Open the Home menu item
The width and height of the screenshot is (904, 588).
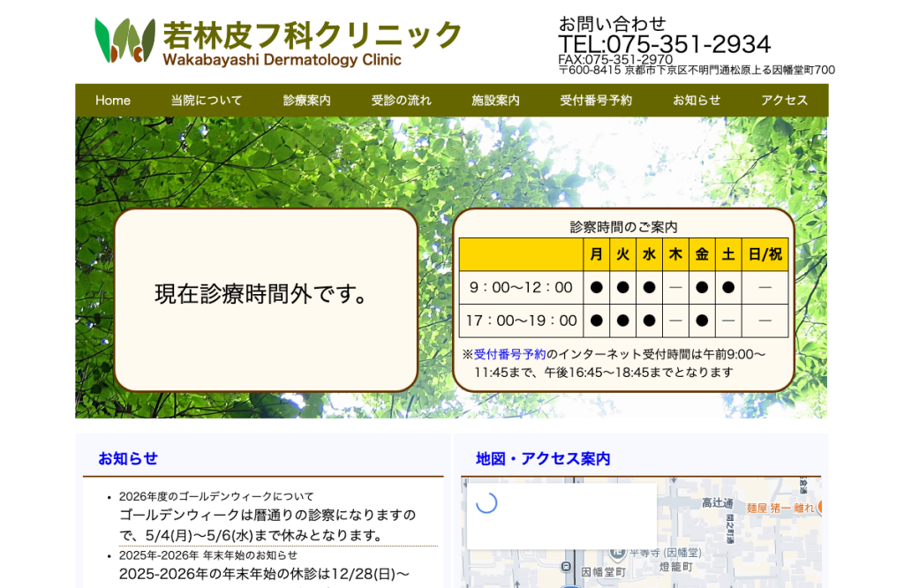coord(113,101)
